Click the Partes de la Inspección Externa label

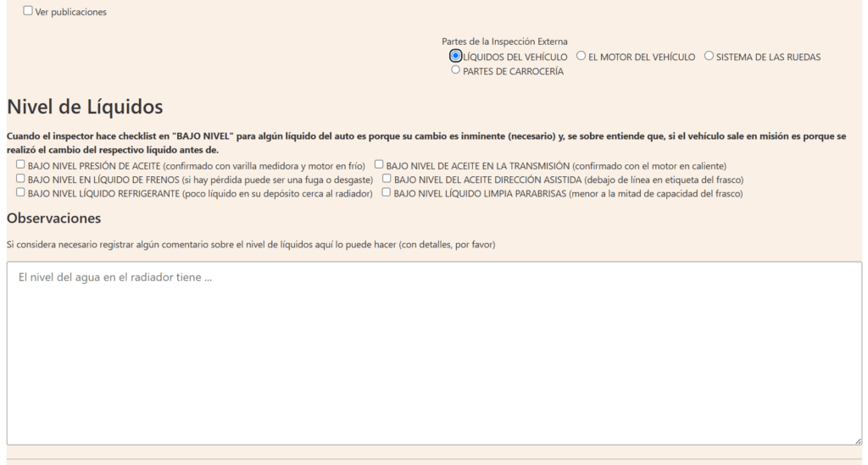504,42
